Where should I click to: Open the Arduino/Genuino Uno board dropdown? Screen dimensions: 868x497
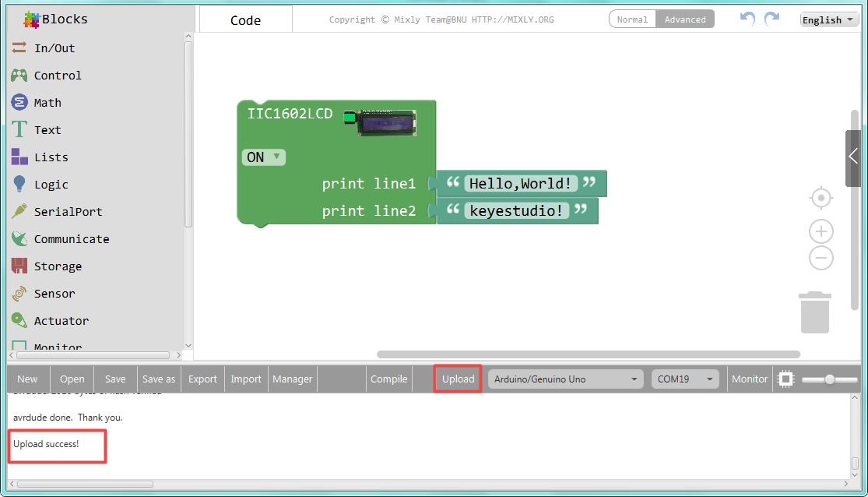click(565, 379)
